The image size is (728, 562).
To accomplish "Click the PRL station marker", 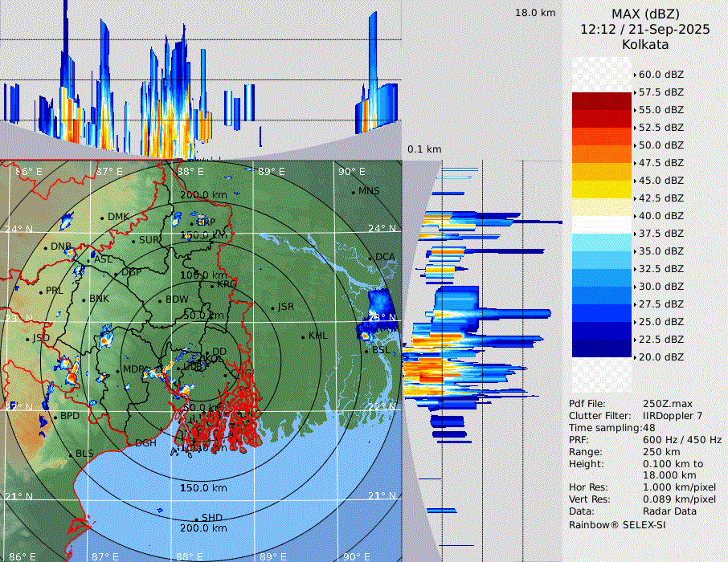I will coord(40,291).
